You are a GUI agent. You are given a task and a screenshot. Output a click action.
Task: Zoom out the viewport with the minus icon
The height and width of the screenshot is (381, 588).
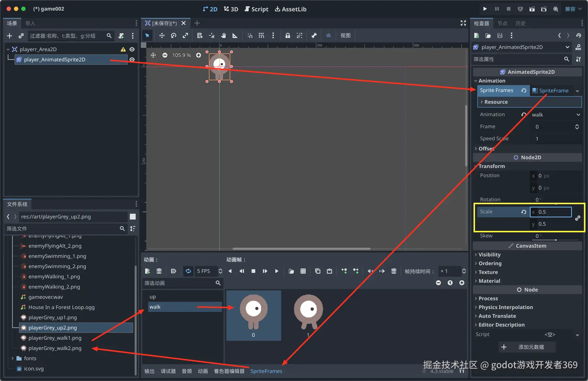coord(165,55)
